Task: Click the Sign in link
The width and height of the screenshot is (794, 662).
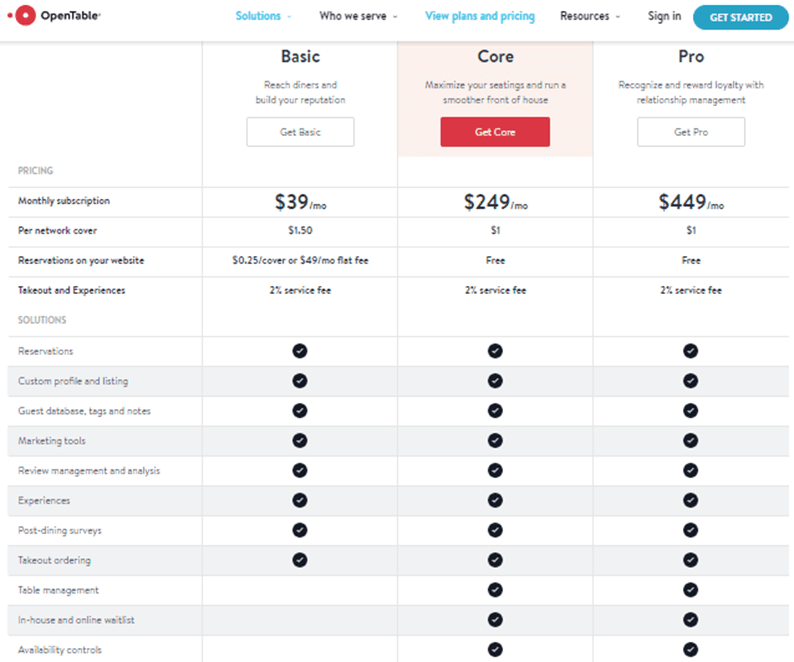Action: click(x=664, y=17)
